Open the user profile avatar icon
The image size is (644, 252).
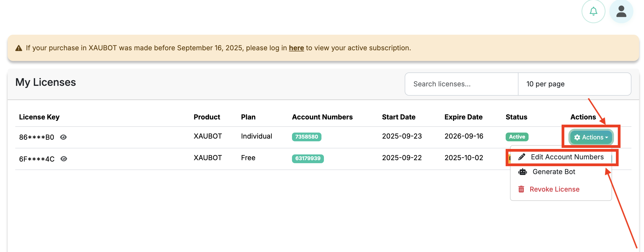tap(621, 11)
